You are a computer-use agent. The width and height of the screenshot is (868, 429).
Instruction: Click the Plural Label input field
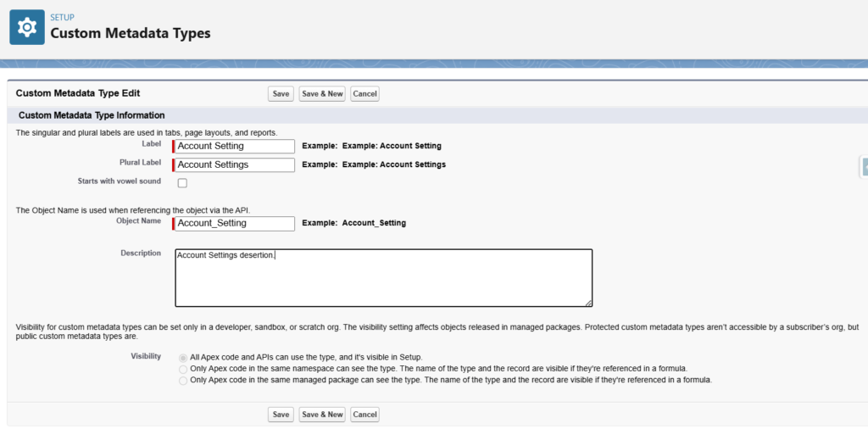[234, 165]
